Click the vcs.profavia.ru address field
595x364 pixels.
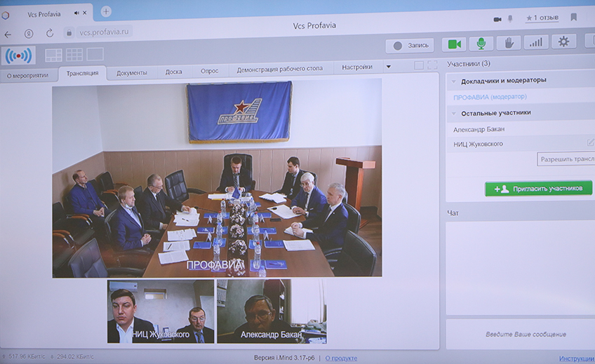click(x=104, y=32)
